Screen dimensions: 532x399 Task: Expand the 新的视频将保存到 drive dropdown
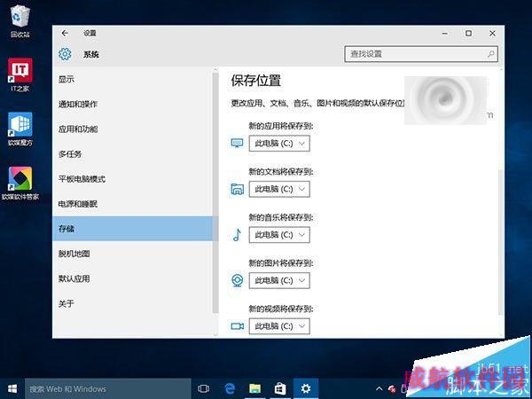tap(279, 326)
